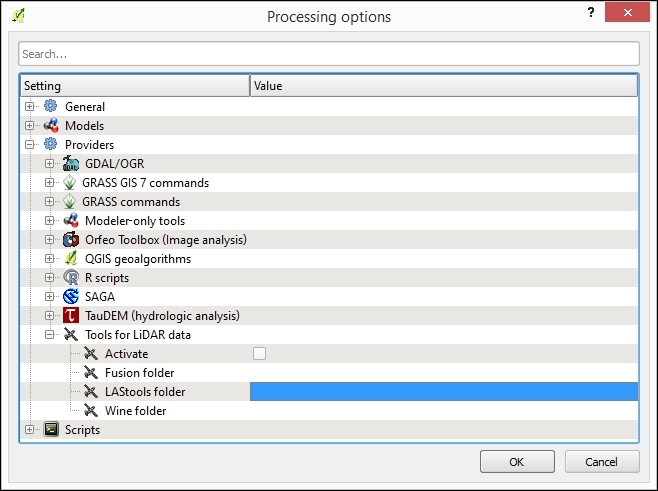658x491 pixels.
Task: Select the 'Scripts' row text
Action: pos(82,430)
